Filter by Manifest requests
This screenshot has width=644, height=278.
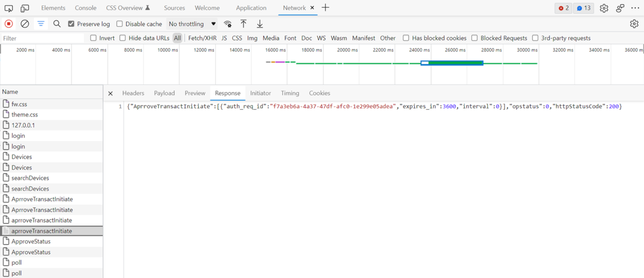363,38
